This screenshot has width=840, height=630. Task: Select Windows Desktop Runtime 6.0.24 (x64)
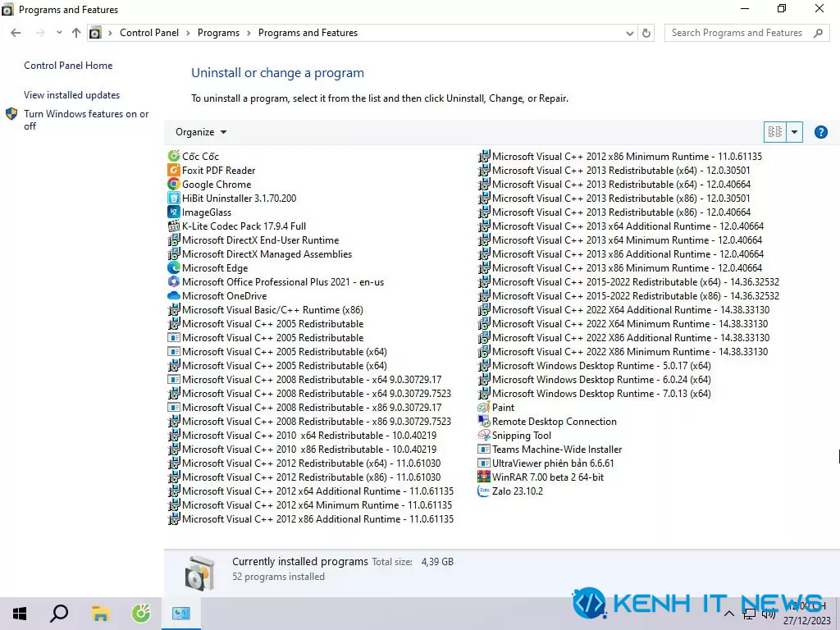point(595,379)
